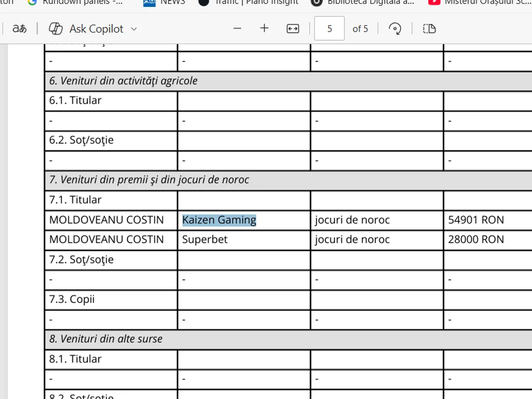Click the Copilot logo icon

(x=55, y=29)
